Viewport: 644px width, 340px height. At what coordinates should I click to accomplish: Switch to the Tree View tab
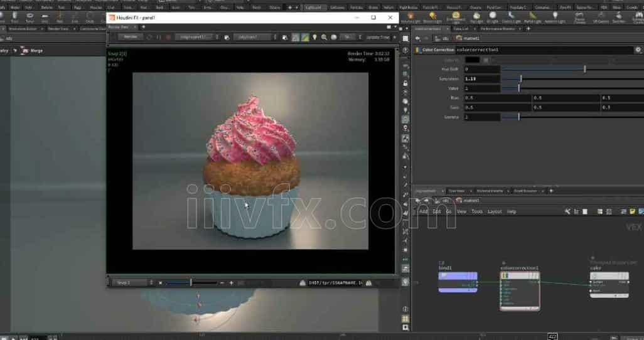456,191
